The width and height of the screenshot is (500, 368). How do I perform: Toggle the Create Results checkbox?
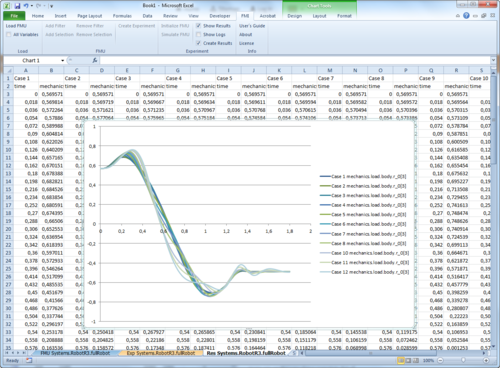[198, 43]
